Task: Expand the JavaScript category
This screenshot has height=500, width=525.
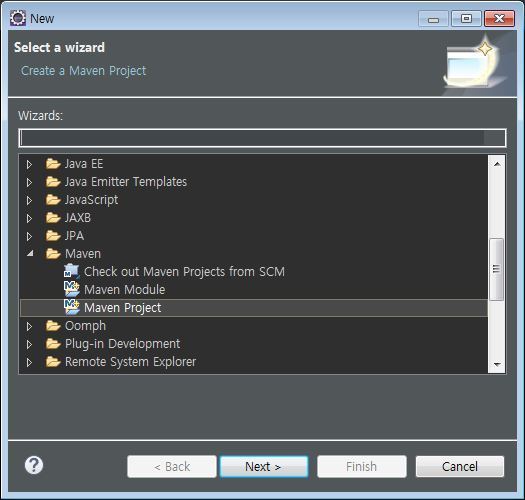Action: (29, 200)
